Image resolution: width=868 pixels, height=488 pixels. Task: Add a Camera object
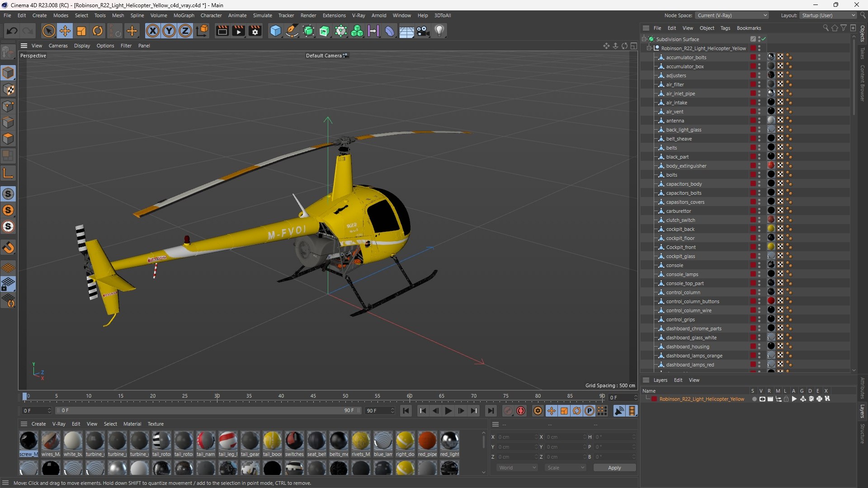[423, 31]
